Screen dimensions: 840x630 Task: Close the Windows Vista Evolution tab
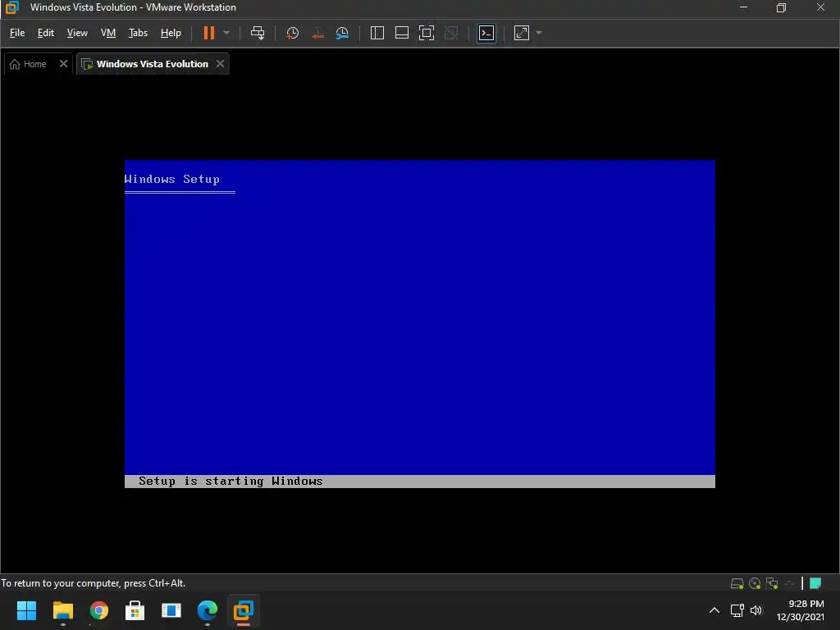(x=220, y=64)
